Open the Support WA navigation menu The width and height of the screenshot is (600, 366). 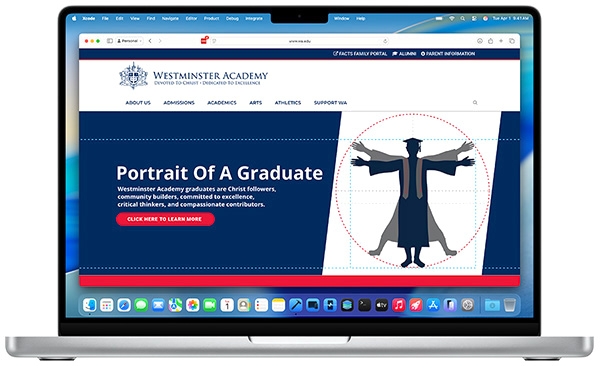[x=330, y=103]
